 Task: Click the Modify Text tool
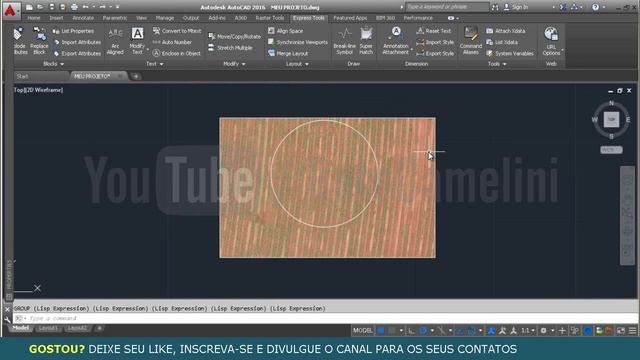pyautogui.click(x=137, y=41)
